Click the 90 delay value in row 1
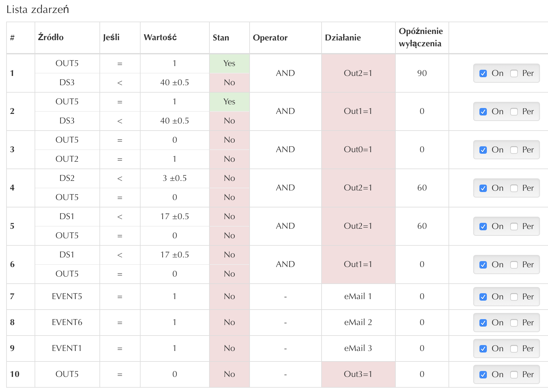 click(x=422, y=73)
